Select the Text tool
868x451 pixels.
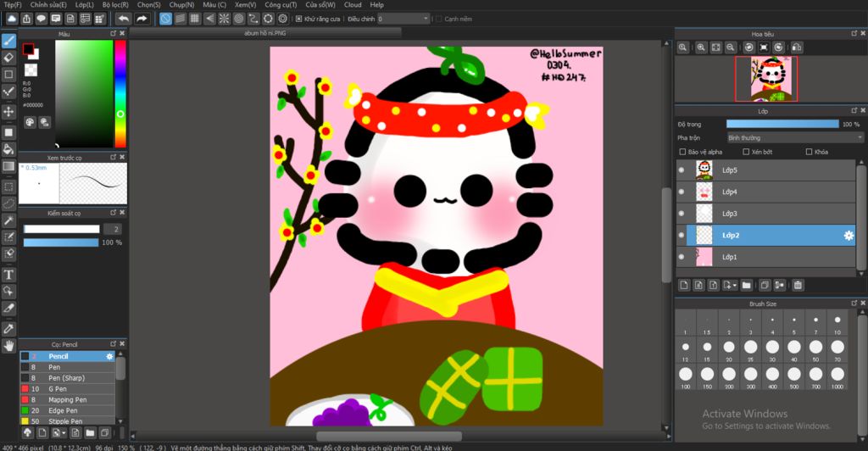[8, 275]
